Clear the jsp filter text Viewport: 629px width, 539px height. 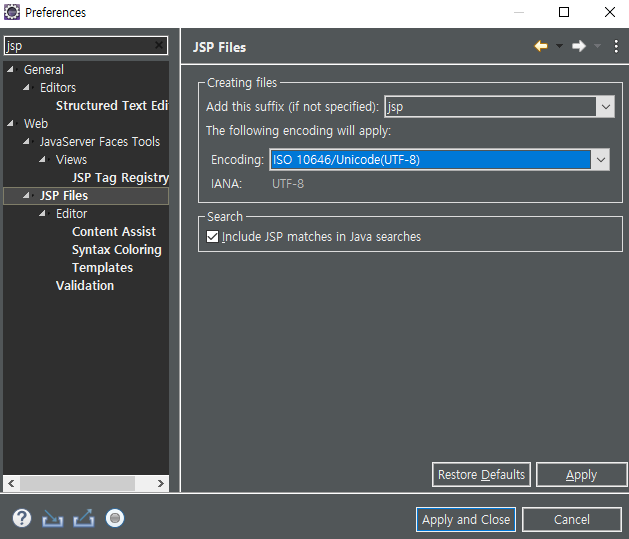tap(159, 45)
